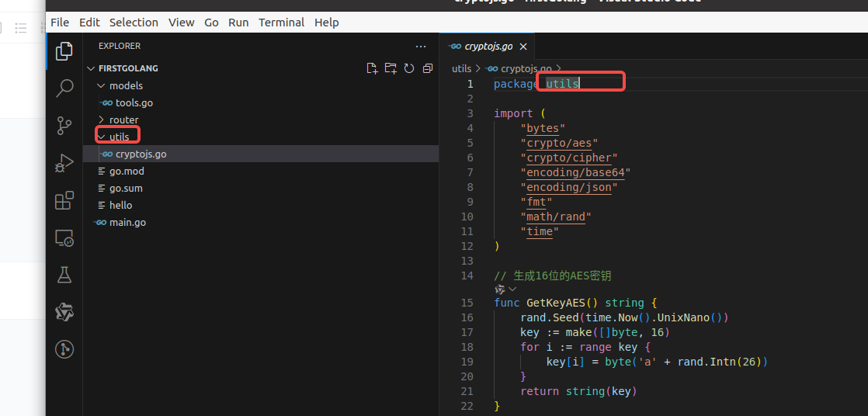
Task: Open the Source Control view
Action: 64,126
